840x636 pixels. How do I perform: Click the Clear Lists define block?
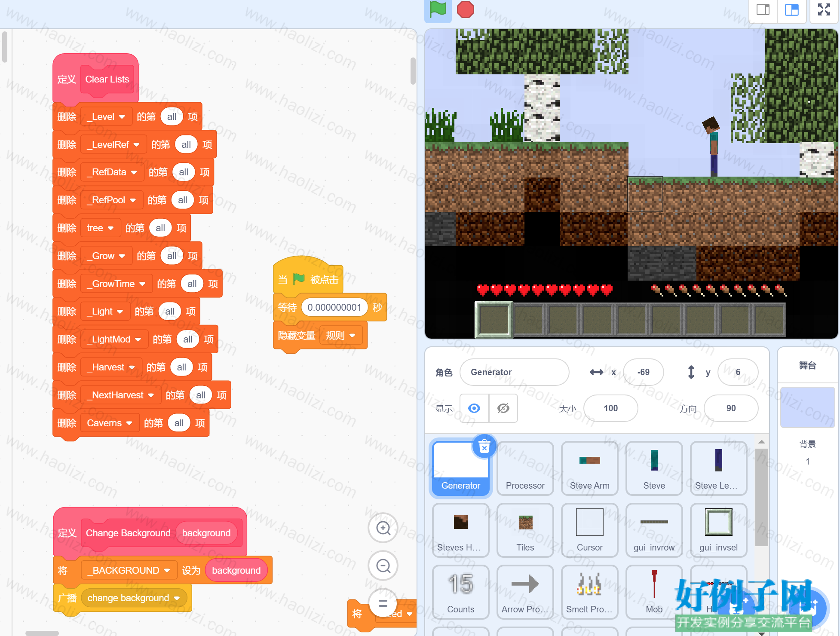point(95,79)
